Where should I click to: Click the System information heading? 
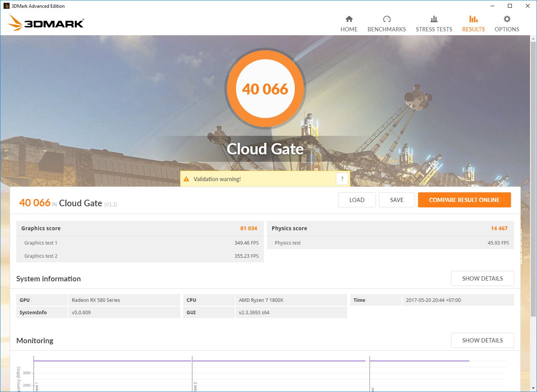coord(48,279)
